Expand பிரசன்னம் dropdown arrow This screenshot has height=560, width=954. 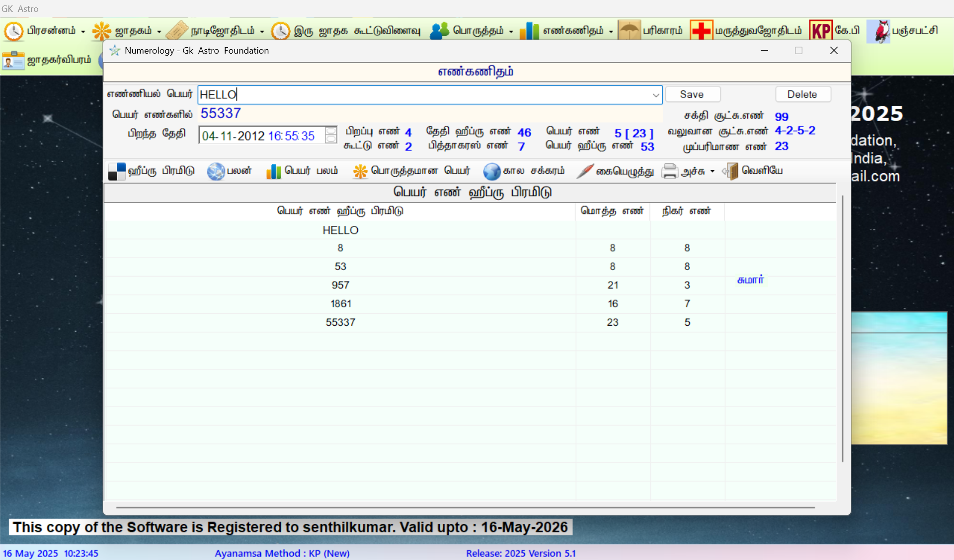click(83, 32)
